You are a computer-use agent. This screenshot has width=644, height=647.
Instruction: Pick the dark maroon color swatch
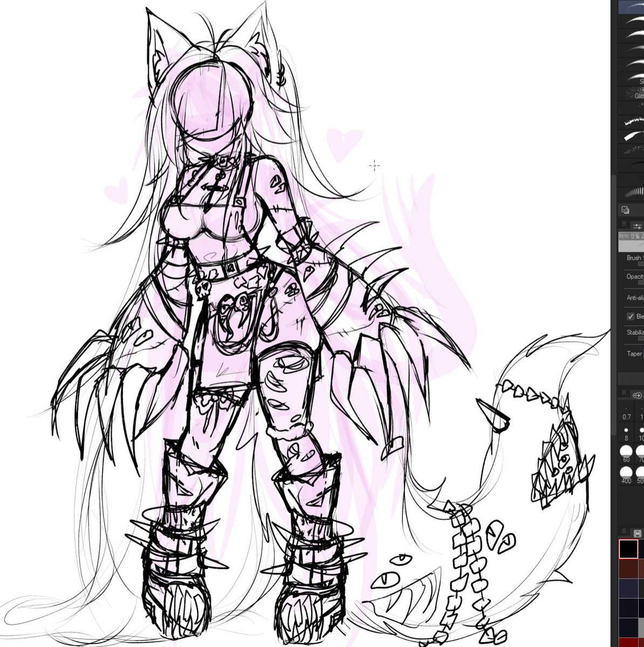click(628, 569)
